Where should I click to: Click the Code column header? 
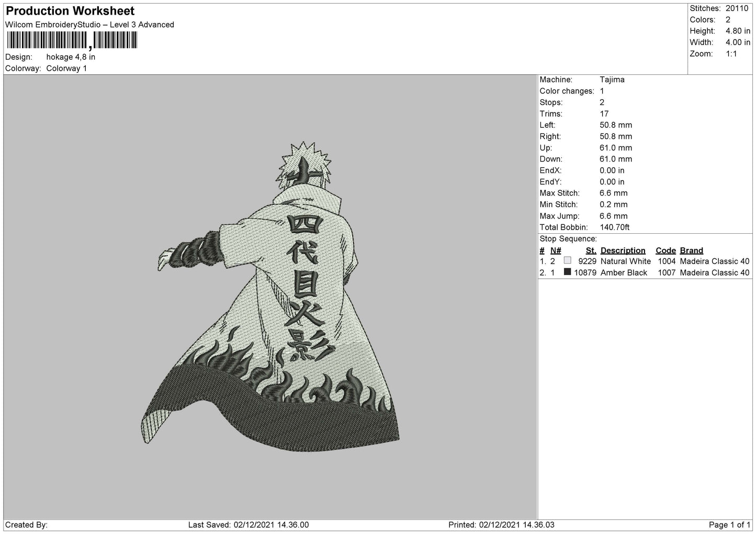[x=665, y=251]
